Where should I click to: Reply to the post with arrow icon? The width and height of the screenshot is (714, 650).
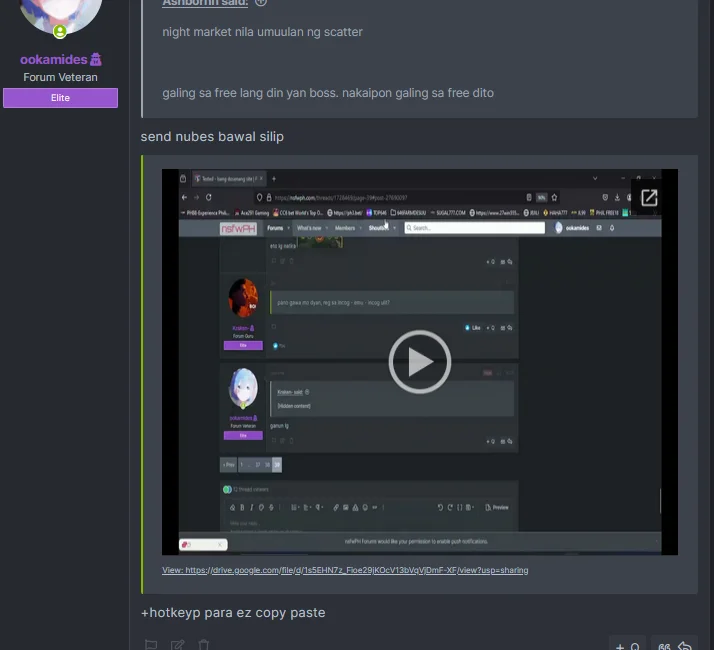click(684, 645)
